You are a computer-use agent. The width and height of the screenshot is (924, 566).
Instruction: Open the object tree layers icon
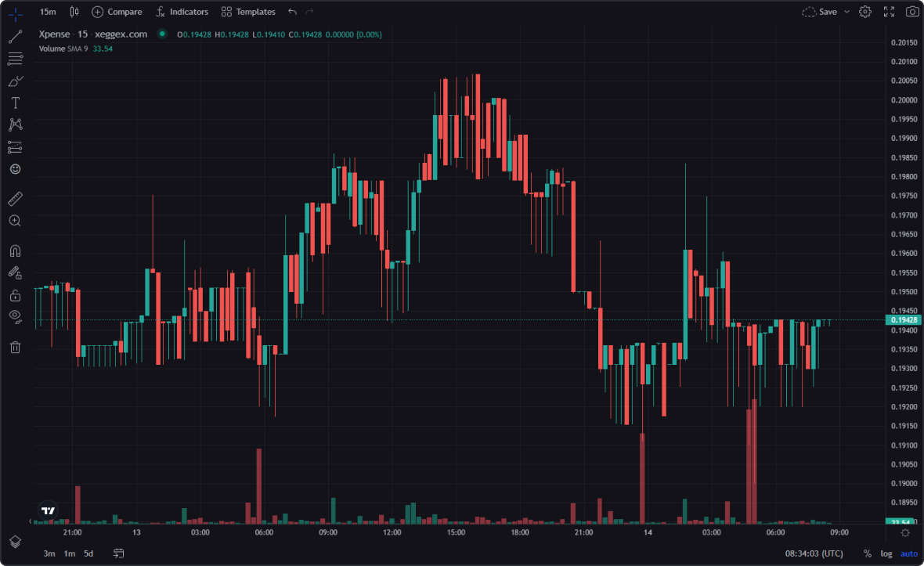[15, 542]
